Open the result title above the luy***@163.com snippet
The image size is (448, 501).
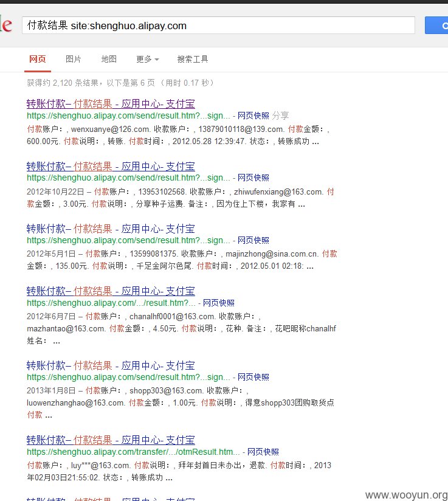(x=111, y=440)
